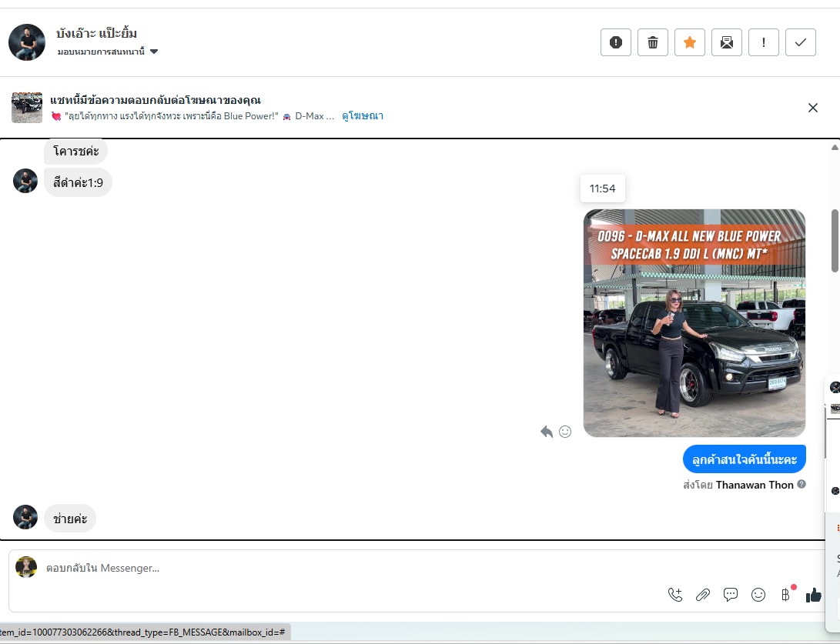This screenshot has width=840, height=644.
Task: Open the assign conversation dropdown arrow
Action: pyautogui.click(x=154, y=52)
